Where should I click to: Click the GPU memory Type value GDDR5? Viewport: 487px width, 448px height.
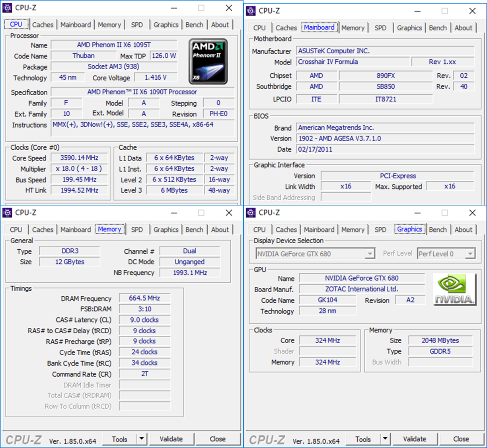coord(440,351)
